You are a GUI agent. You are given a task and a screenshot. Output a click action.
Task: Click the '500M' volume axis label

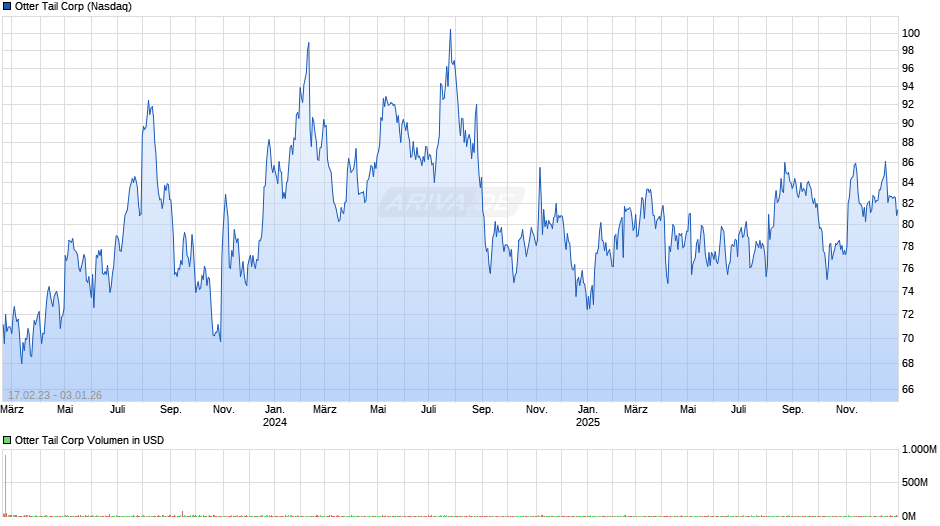(x=914, y=483)
